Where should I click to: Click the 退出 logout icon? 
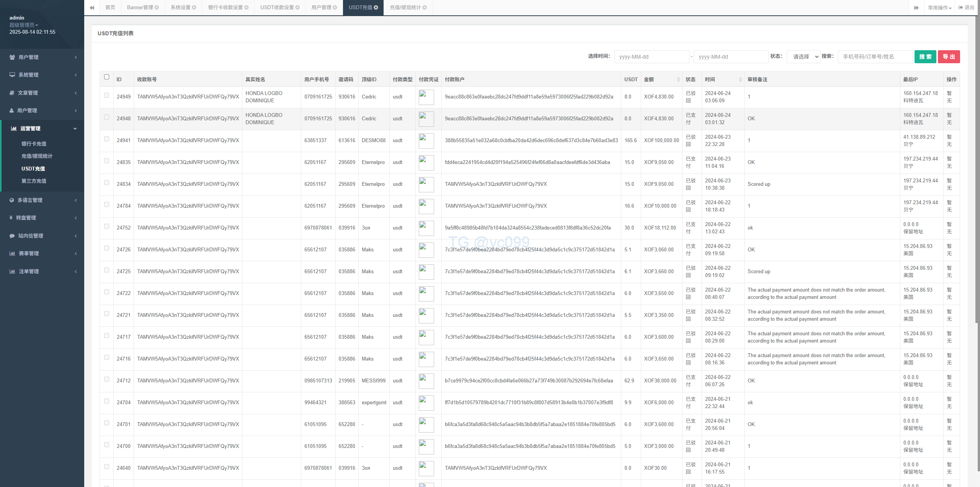[960, 7]
